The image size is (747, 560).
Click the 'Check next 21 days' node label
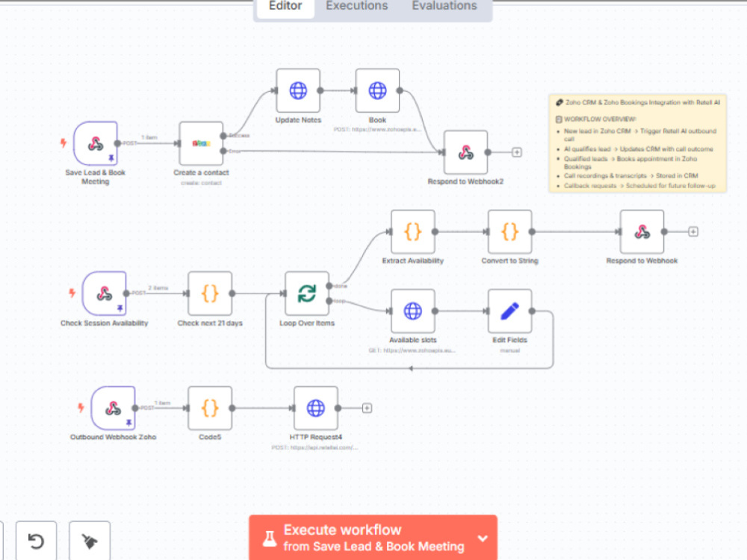coord(210,323)
